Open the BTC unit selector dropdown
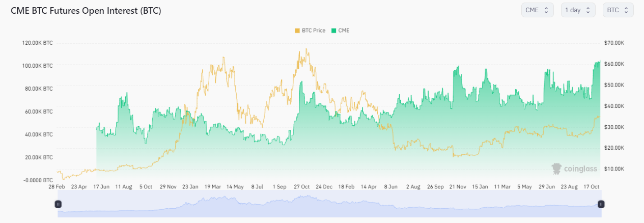The height and width of the screenshot is (223, 644). [x=618, y=10]
